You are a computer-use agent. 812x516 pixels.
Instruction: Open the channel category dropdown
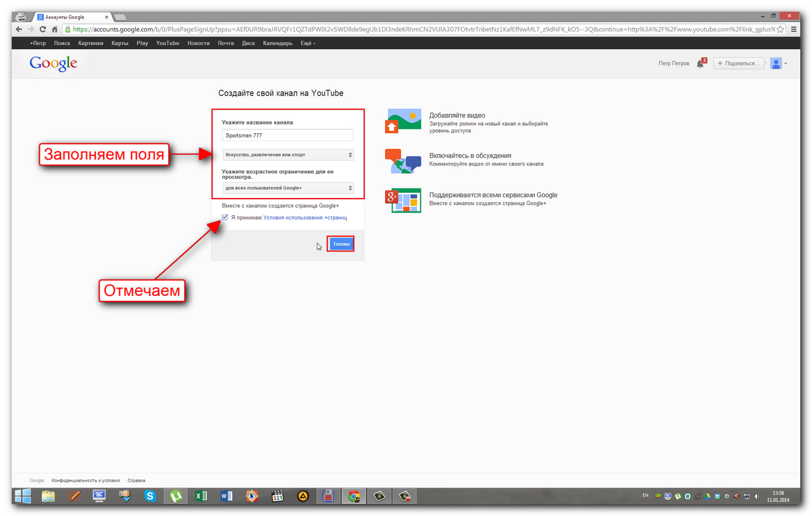(288, 155)
